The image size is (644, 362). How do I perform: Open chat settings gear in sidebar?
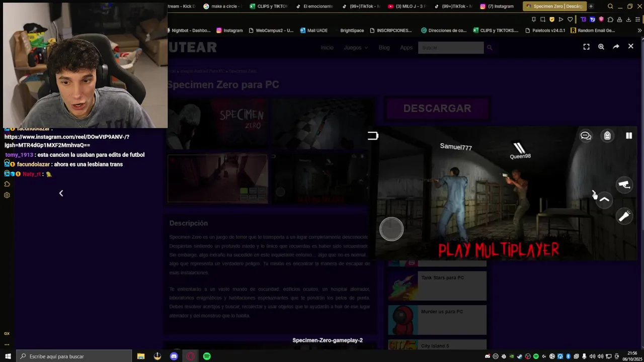tap(7, 195)
